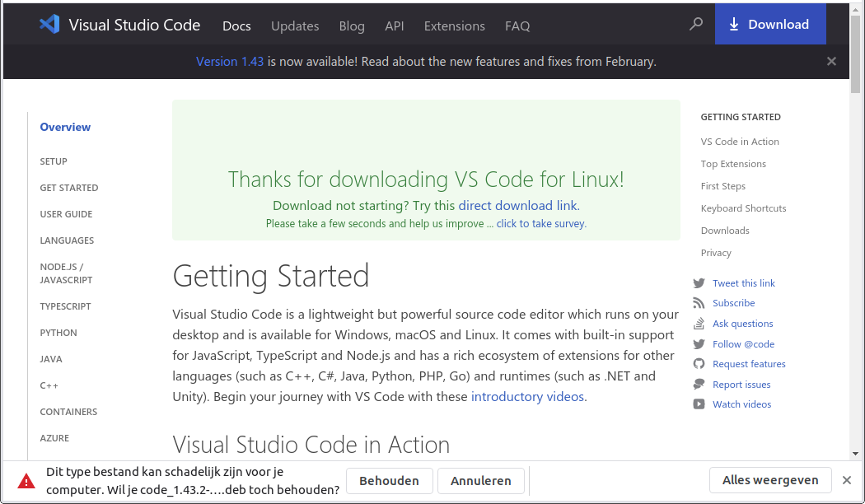
Task: Jump to First Steps section
Action: [723, 186]
